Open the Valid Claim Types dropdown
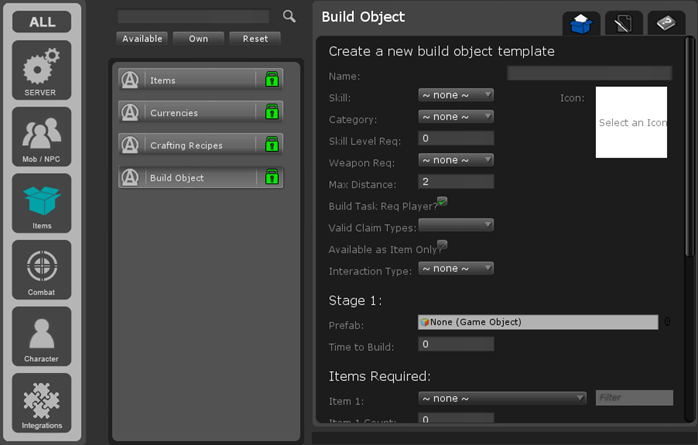Viewport: 698px width, 445px height. [456, 225]
